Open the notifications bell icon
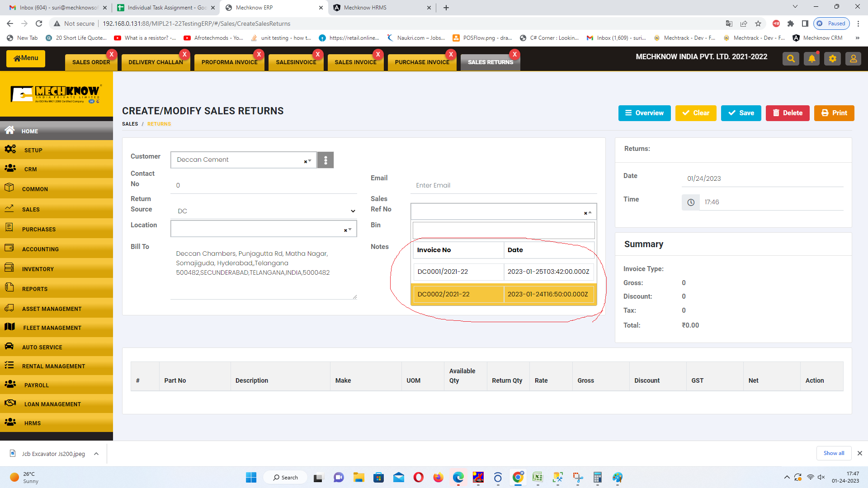Image resolution: width=868 pixels, height=488 pixels. pos(811,59)
